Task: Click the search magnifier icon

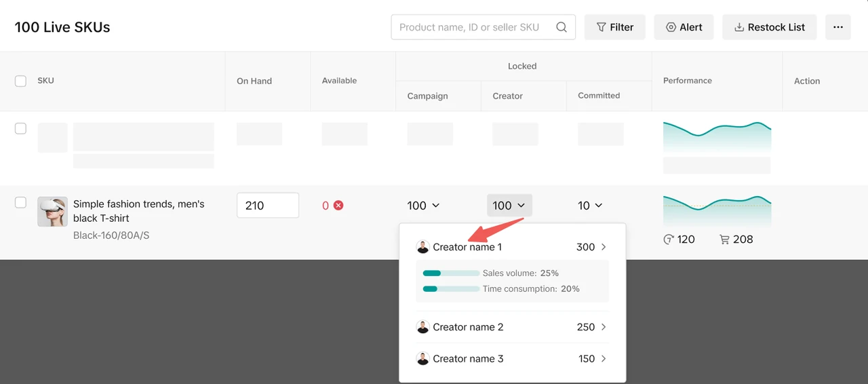Action: point(561,27)
